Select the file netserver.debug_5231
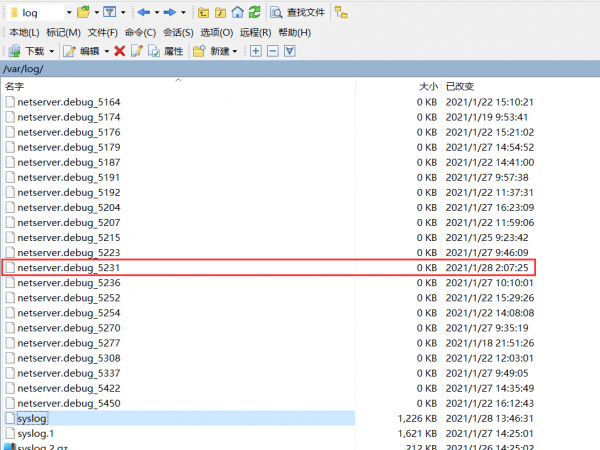The height and width of the screenshot is (450, 600). click(x=68, y=268)
